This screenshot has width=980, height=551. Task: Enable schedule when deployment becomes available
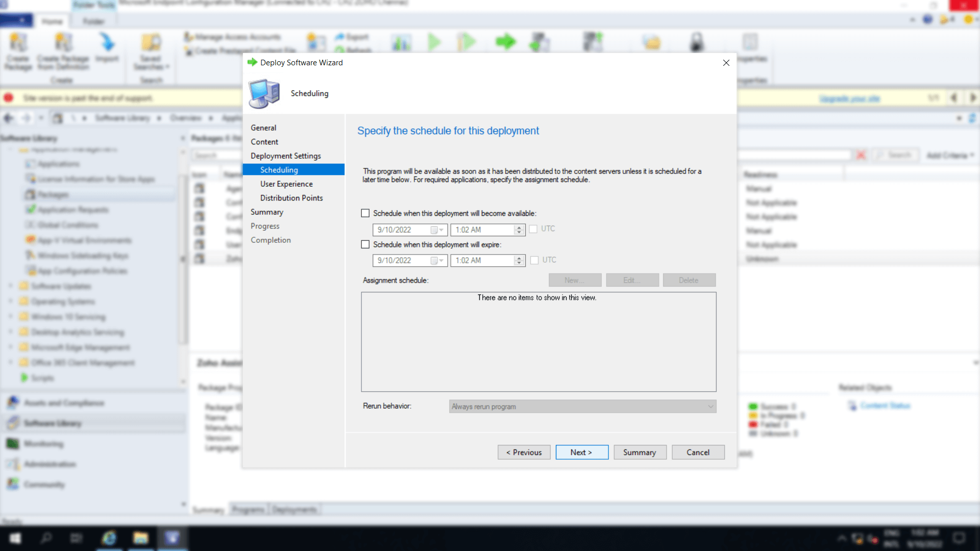[x=365, y=213]
